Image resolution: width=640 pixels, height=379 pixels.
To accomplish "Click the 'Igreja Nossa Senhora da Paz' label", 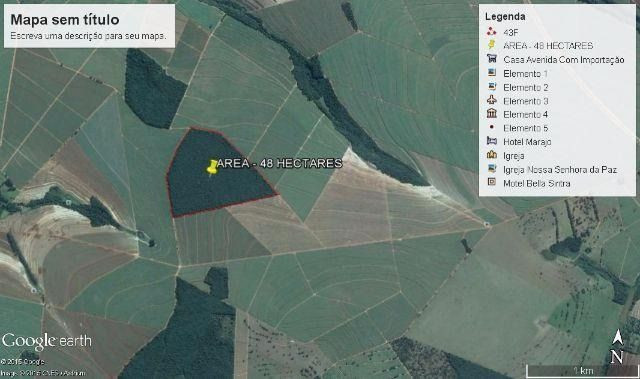I will click(x=560, y=170).
